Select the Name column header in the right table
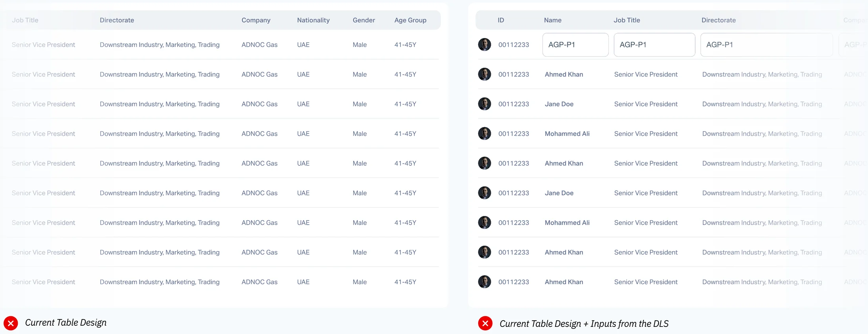The width and height of the screenshot is (868, 334). pos(553,20)
